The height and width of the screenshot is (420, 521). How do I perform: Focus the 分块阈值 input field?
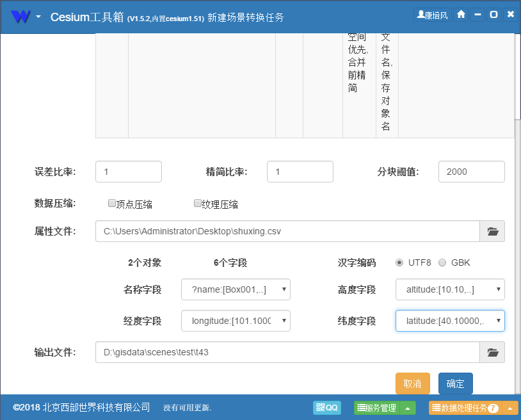pos(472,172)
